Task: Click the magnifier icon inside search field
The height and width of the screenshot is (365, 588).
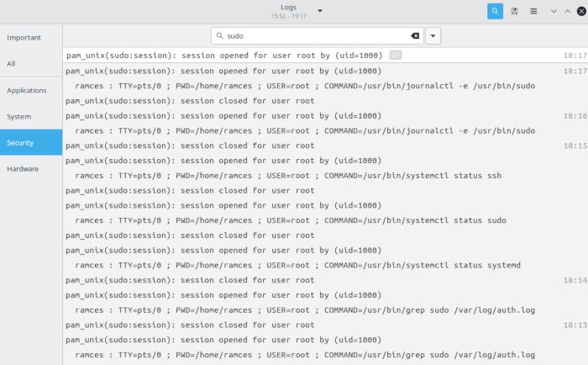Action: (220, 35)
